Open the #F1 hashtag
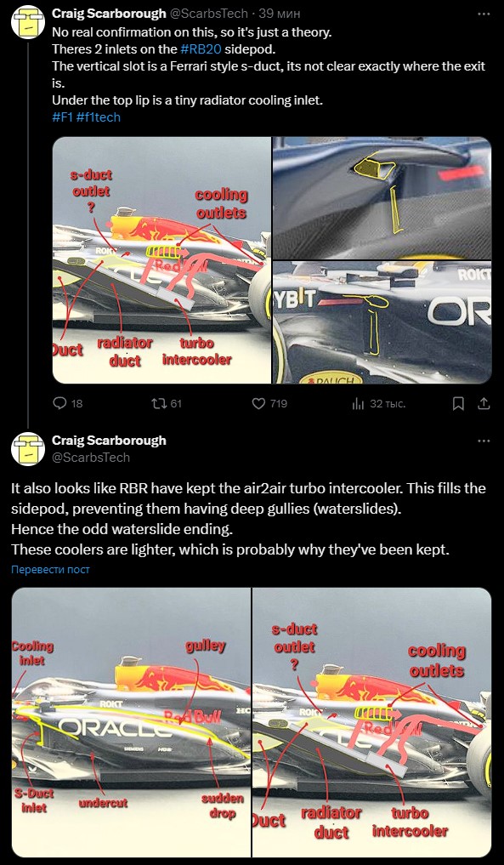 point(64,117)
